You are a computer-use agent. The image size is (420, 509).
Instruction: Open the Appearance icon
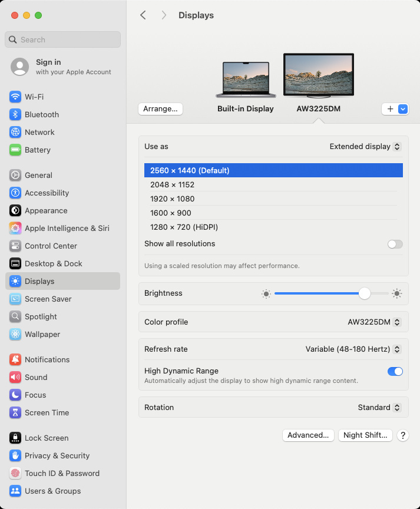click(15, 211)
